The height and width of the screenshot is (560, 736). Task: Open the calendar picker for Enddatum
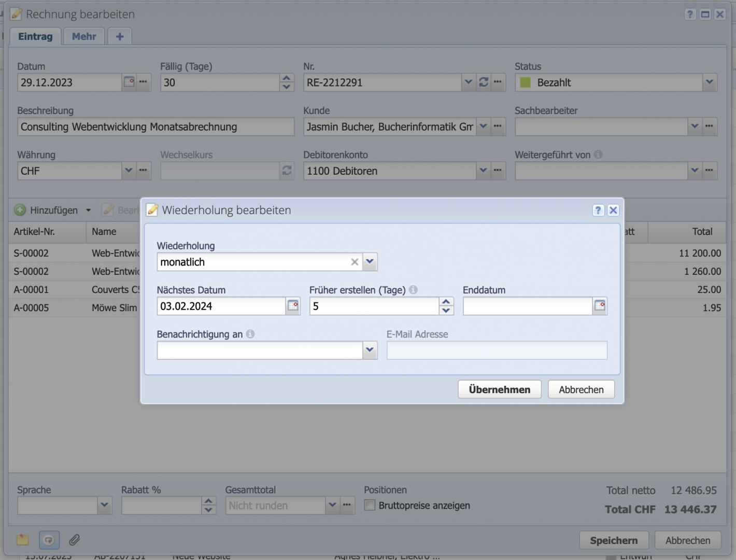point(600,306)
